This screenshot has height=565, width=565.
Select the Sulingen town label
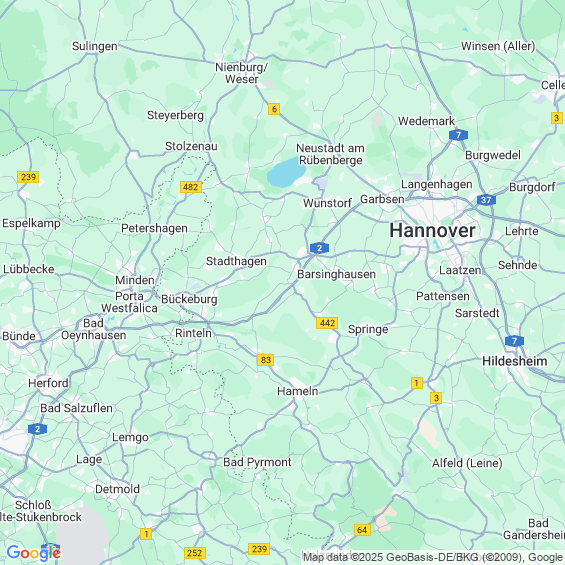94,46
